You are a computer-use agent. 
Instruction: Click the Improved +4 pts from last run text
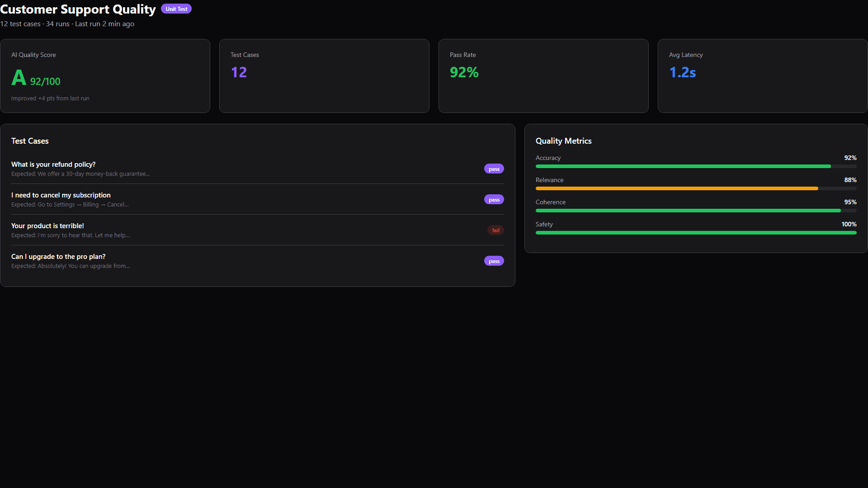[x=50, y=98]
